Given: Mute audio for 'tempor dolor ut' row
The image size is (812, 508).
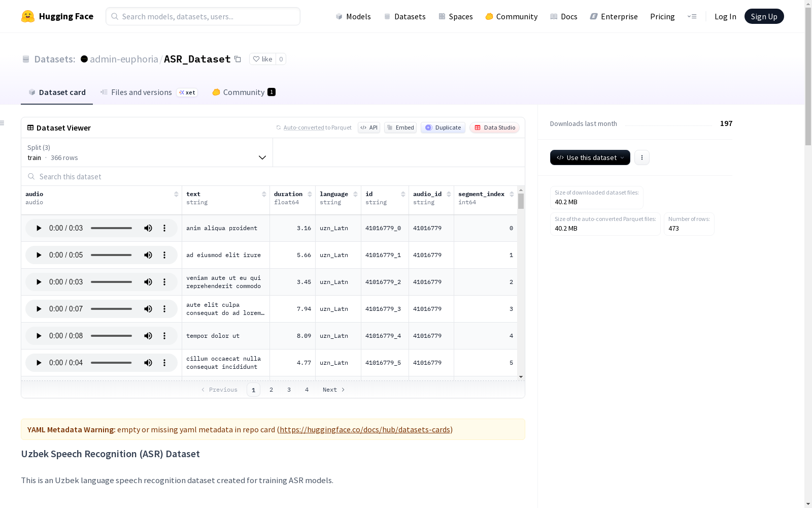Looking at the screenshot, I should coord(148,336).
